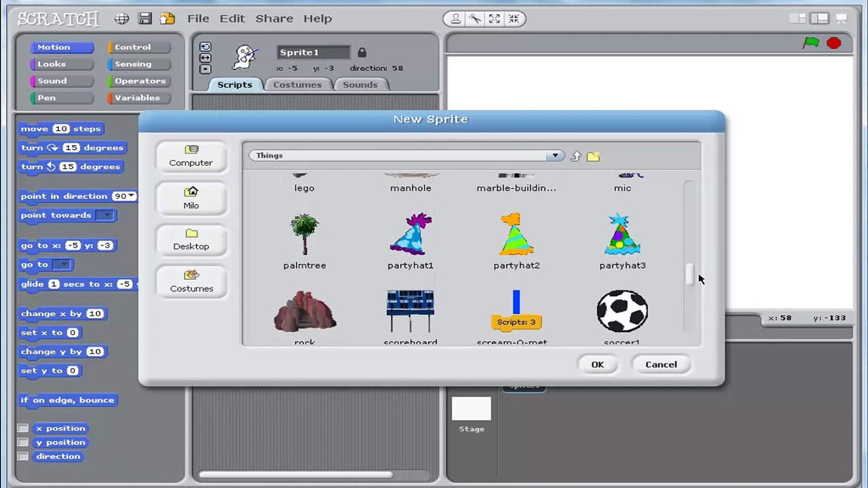Set rotation style to left-right flip
This screenshot has height=488, width=868.
click(x=205, y=58)
